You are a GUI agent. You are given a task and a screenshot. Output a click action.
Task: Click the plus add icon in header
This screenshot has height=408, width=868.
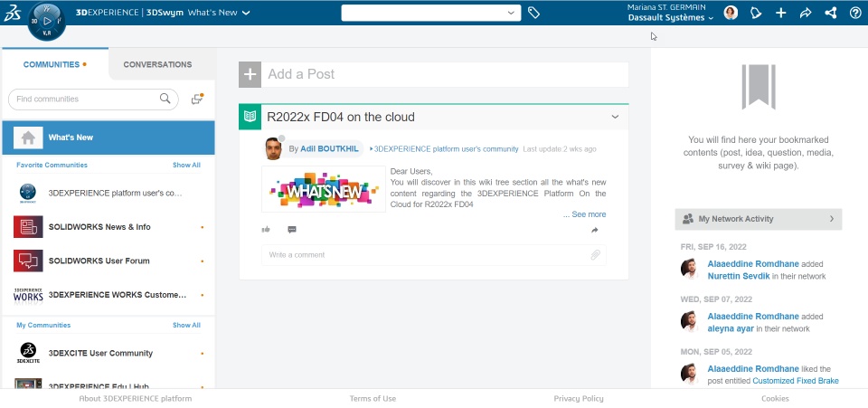[780, 13]
